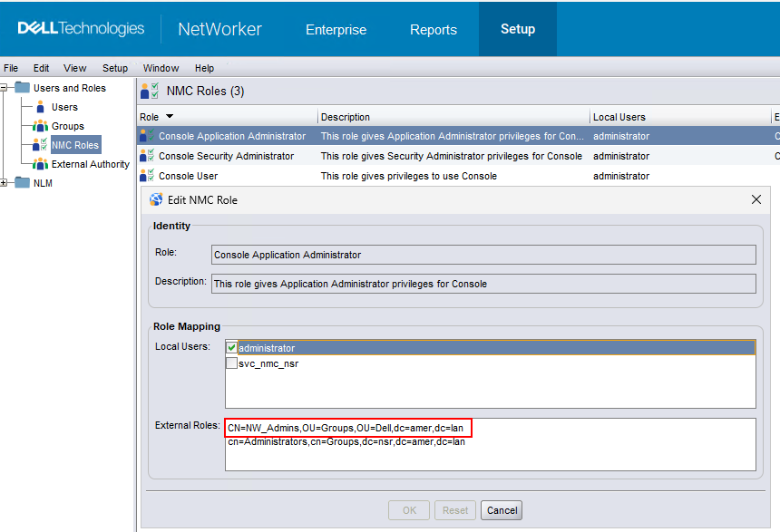
Task: Click Console User description text
Action: coord(409,176)
